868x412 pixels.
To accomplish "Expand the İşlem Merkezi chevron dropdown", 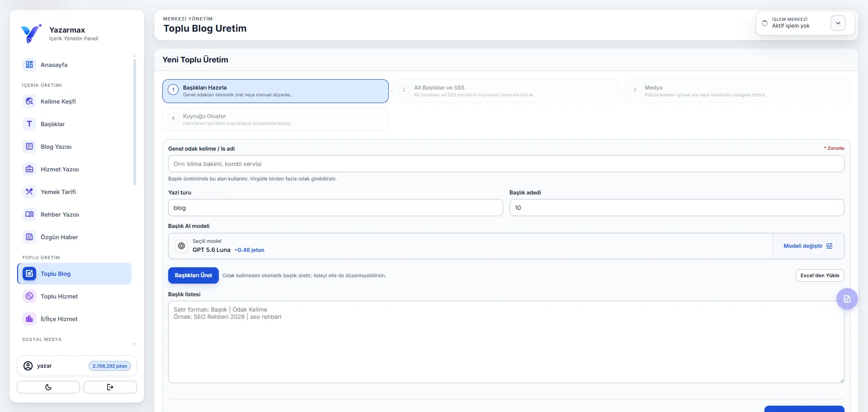I will [838, 23].
